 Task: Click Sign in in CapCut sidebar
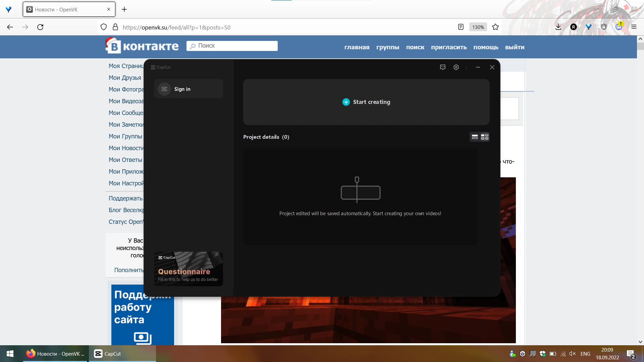(182, 89)
